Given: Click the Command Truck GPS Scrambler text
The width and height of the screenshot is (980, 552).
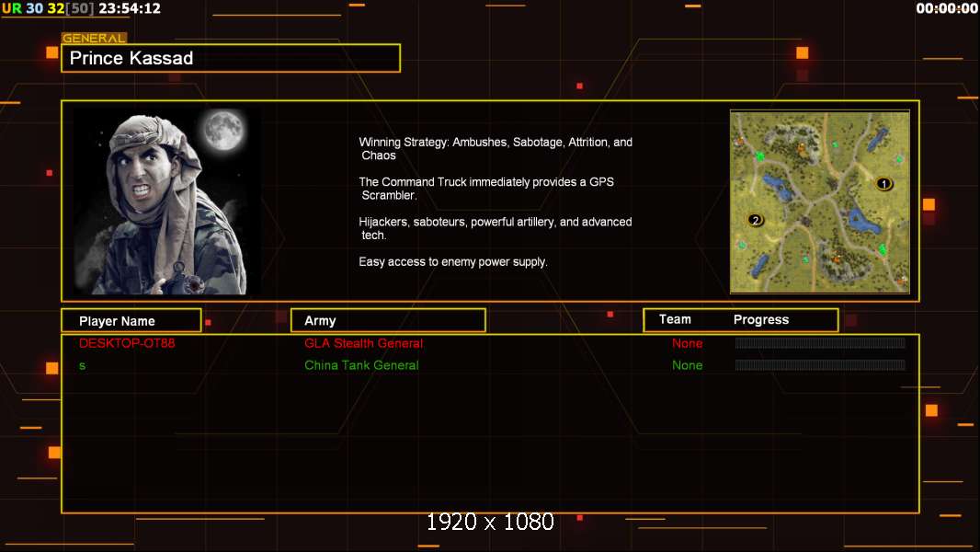Looking at the screenshot, I should point(486,189).
